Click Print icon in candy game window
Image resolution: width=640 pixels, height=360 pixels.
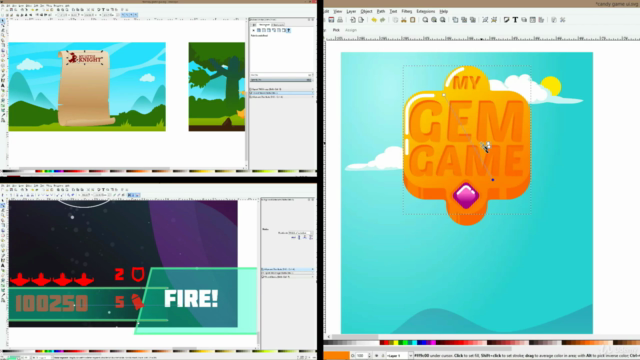[340, 20]
